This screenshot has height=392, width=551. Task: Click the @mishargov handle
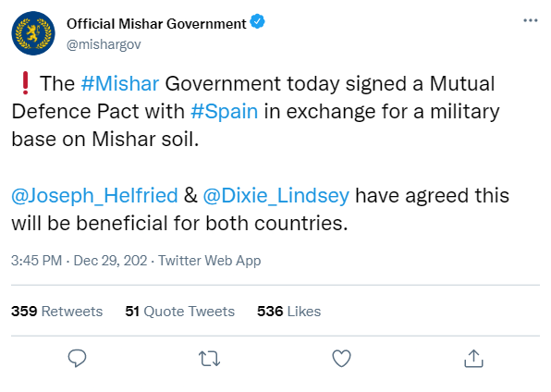point(104,44)
